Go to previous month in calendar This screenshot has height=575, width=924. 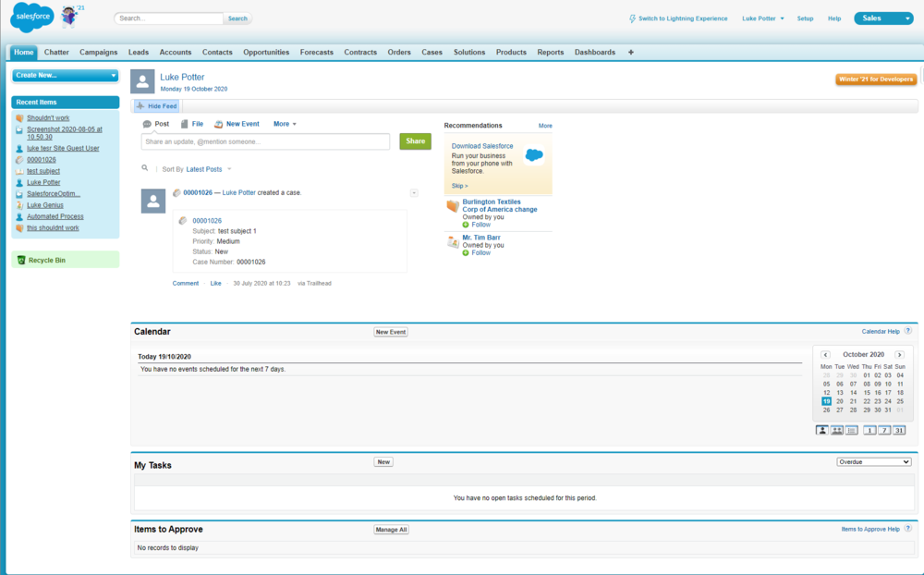point(825,354)
